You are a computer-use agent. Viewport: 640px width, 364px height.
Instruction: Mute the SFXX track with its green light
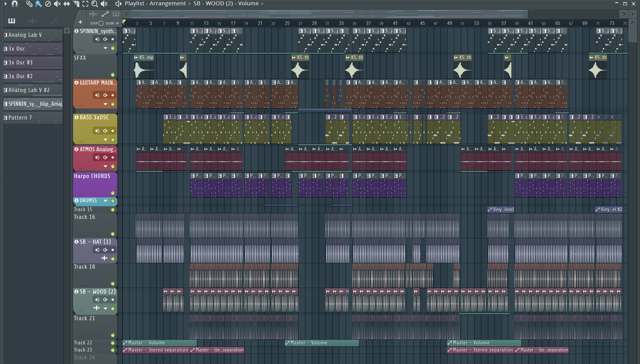pyautogui.click(x=113, y=75)
